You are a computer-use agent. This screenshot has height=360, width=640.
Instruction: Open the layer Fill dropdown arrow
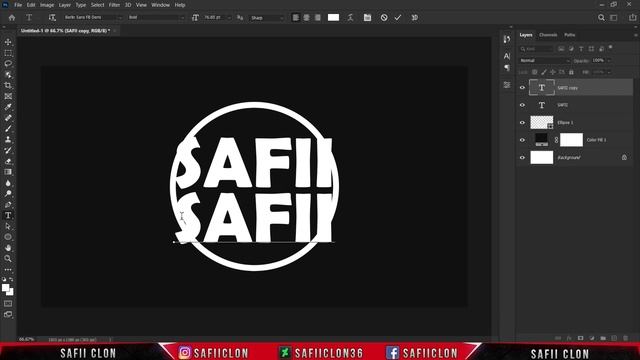609,72
